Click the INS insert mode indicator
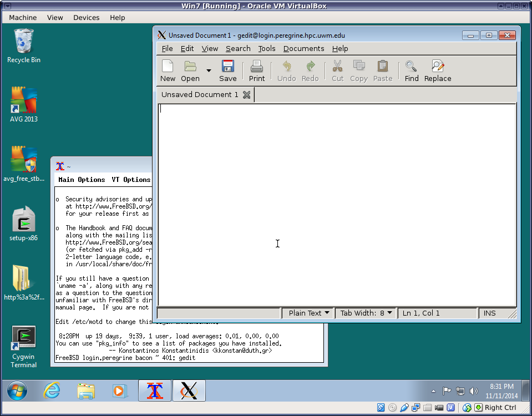 [489, 313]
